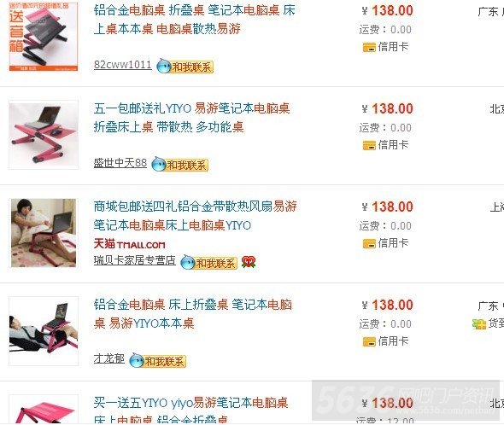Click the Wangwang contact icon next to 才龙郁

137,360
